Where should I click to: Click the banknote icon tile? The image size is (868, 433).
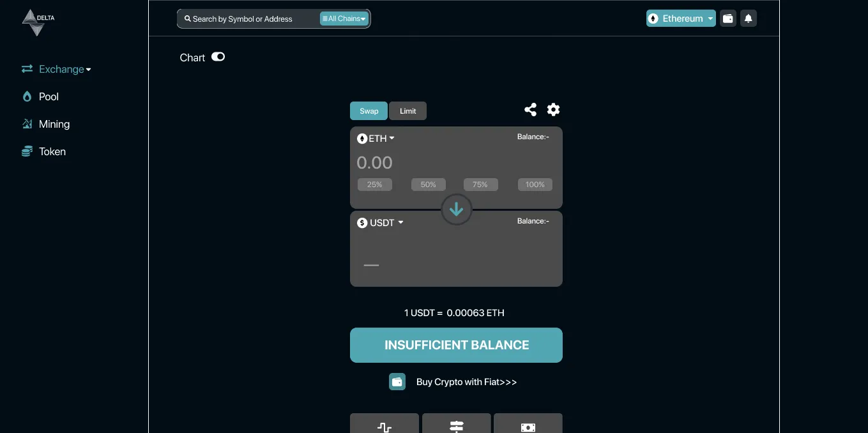click(528, 425)
